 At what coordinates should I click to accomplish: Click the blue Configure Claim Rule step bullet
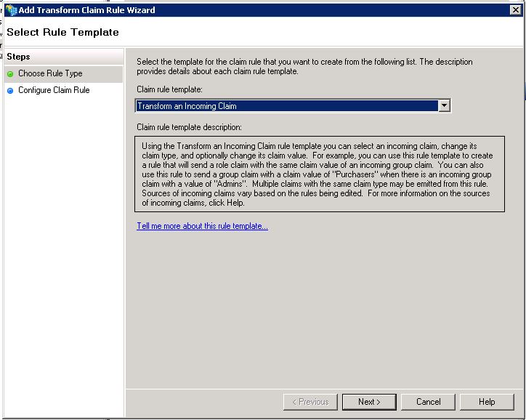tap(10, 91)
